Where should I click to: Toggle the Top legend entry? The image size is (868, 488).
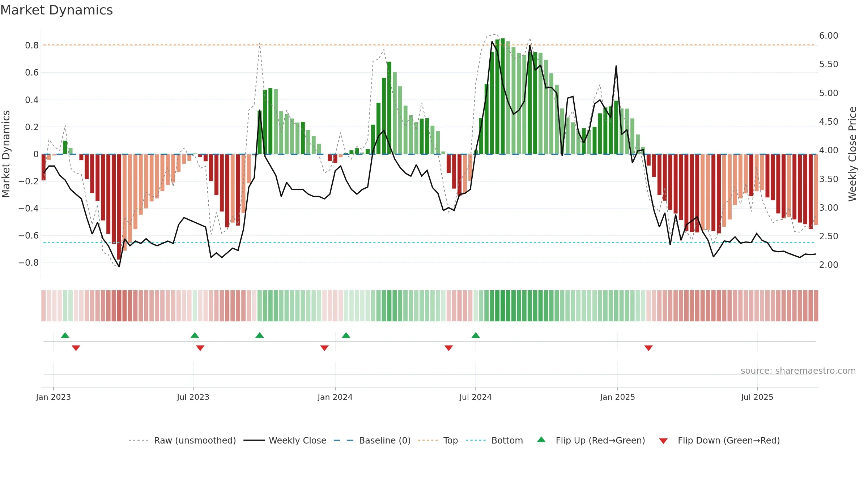(438, 440)
